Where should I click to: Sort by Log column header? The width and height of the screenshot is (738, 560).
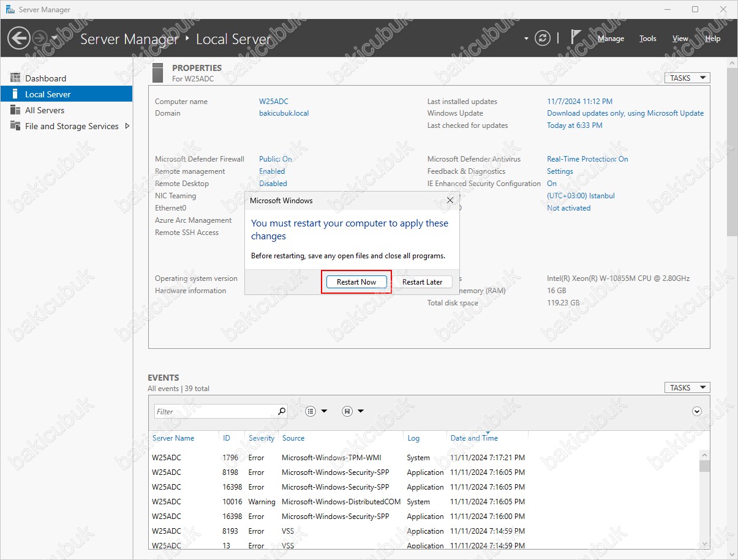[x=413, y=438]
